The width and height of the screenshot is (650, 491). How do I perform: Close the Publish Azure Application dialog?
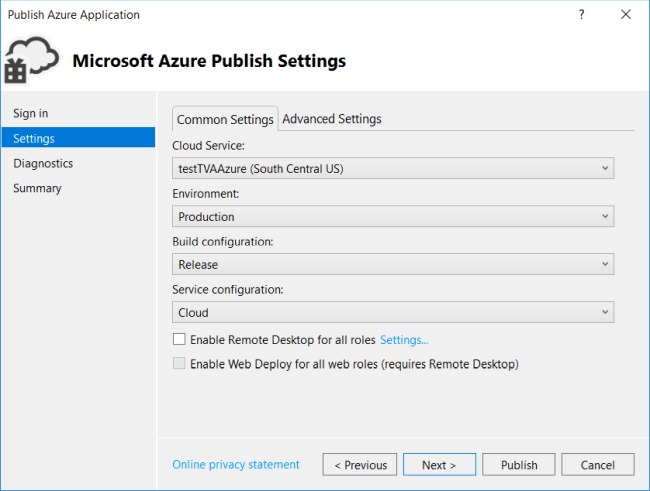coord(626,15)
